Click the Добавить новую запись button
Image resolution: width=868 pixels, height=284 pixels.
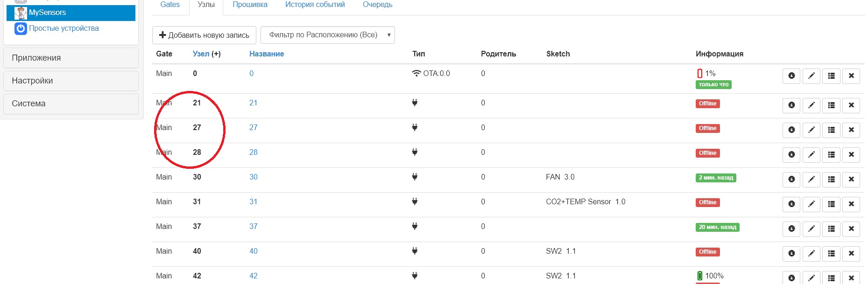pyautogui.click(x=204, y=35)
